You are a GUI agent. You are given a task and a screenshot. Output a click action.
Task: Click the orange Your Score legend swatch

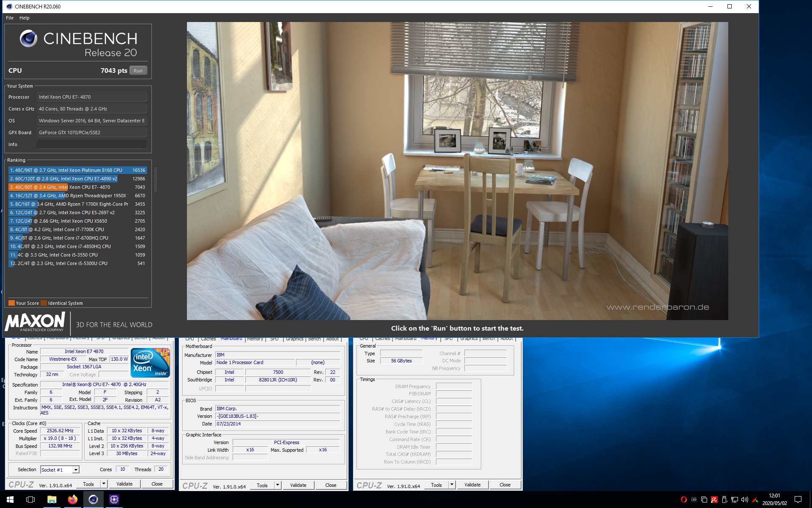(11, 303)
